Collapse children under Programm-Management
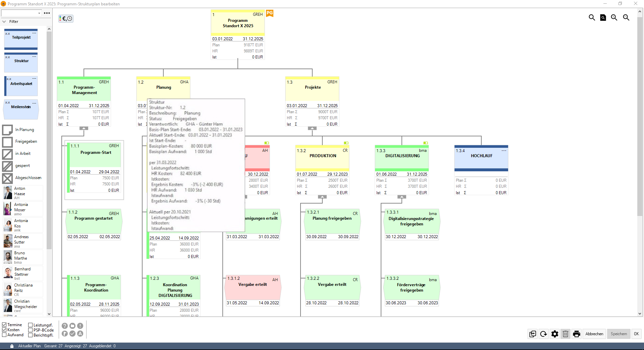Image resolution: width=644 pixels, height=350 pixels. [84, 128]
